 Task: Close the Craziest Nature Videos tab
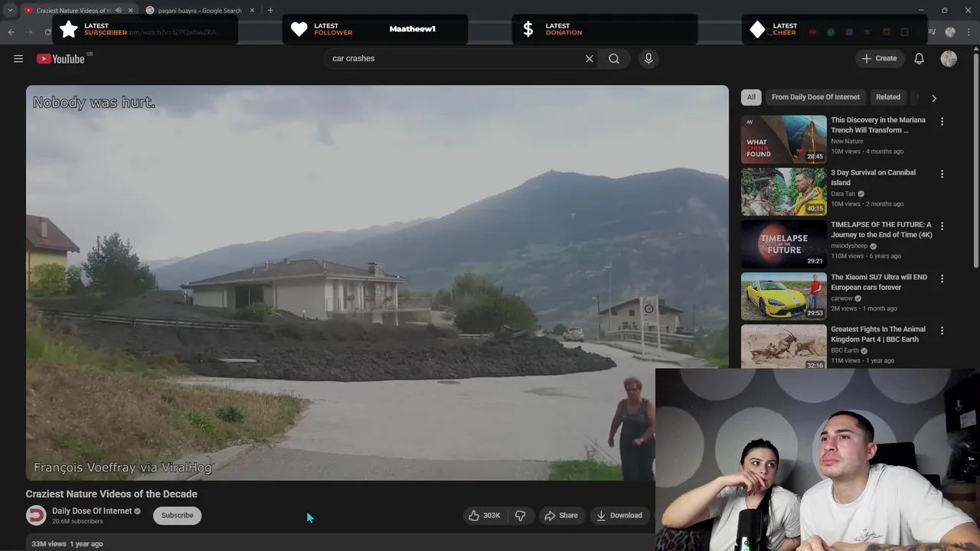pos(130,11)
